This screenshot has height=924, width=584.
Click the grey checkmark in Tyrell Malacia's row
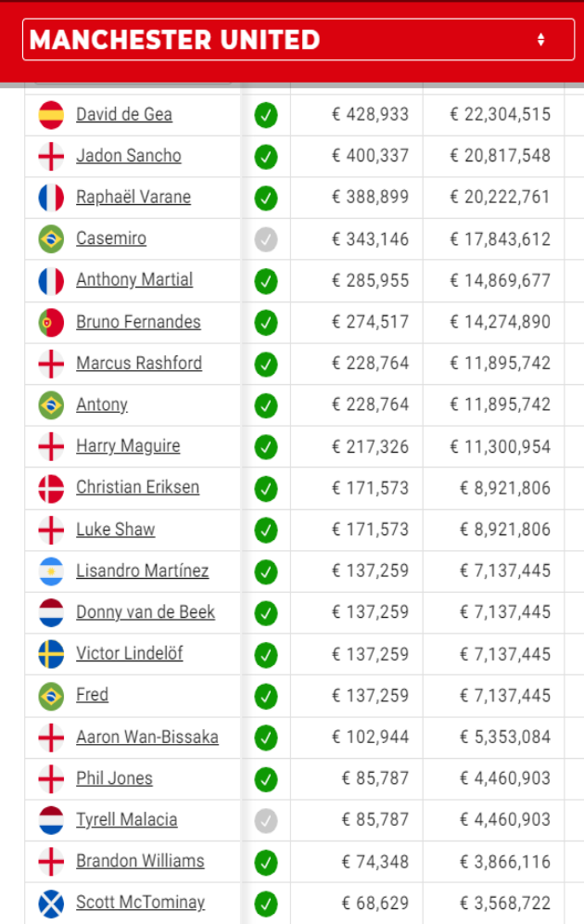click(x=266, y=820)
